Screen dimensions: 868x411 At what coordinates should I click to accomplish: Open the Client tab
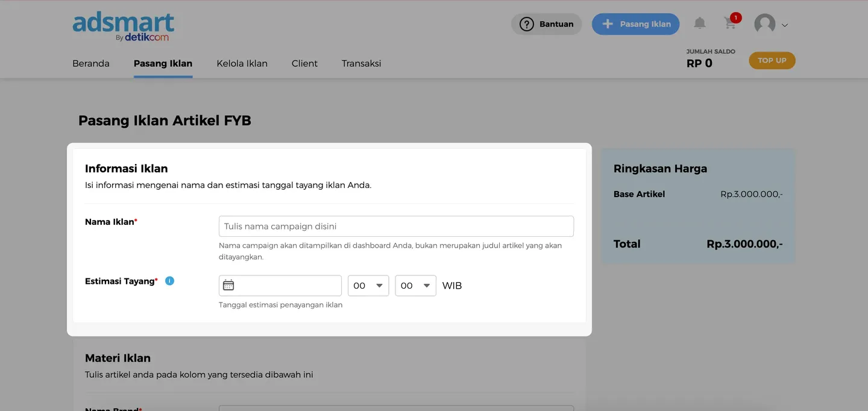point(304,63)
